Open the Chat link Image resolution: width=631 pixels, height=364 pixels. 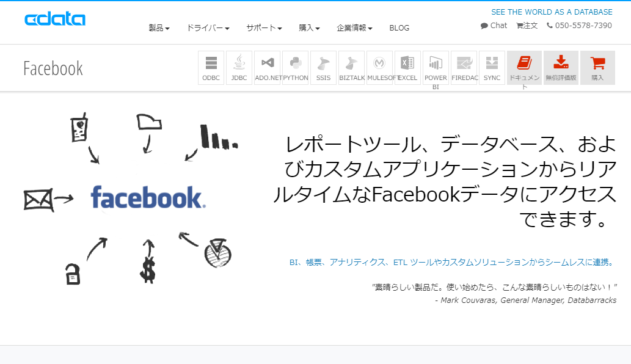494,25
